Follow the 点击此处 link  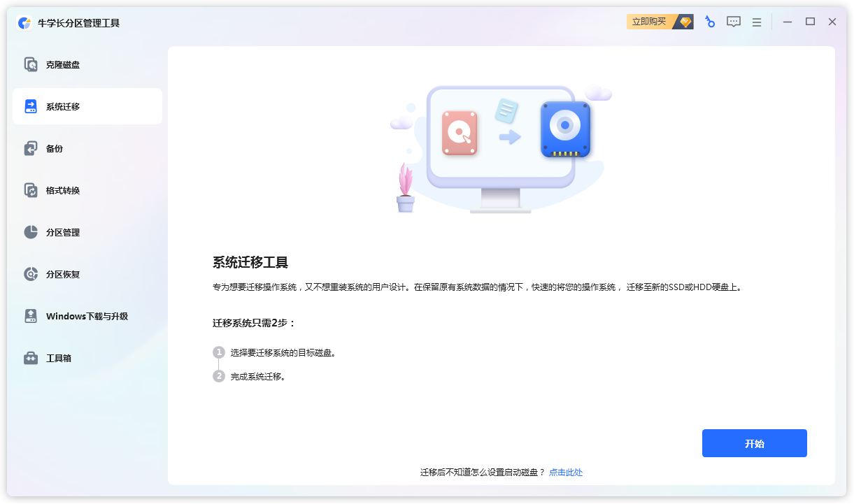pyautogui.click(x=566, y=473)
